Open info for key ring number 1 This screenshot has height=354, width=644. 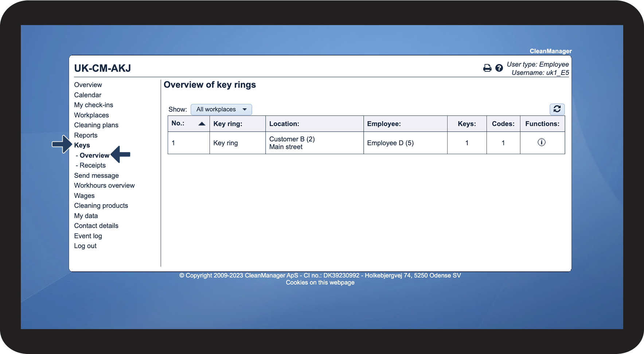pyautogui.click(x=542, y=143)
